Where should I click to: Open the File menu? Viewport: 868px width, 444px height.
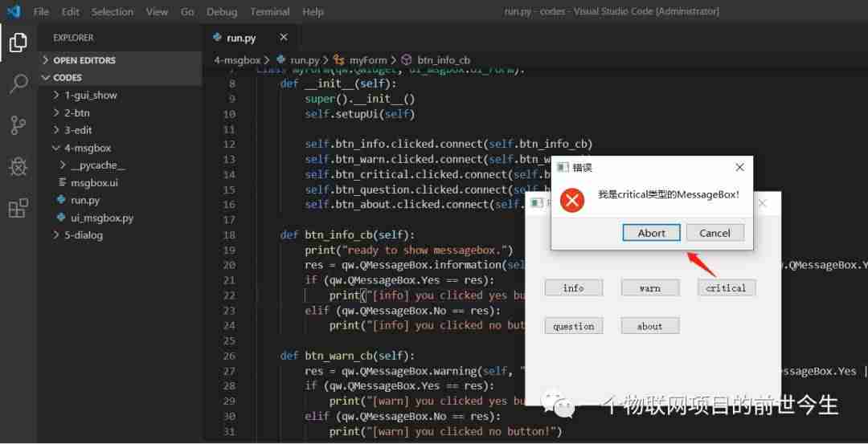click(41, 11)
